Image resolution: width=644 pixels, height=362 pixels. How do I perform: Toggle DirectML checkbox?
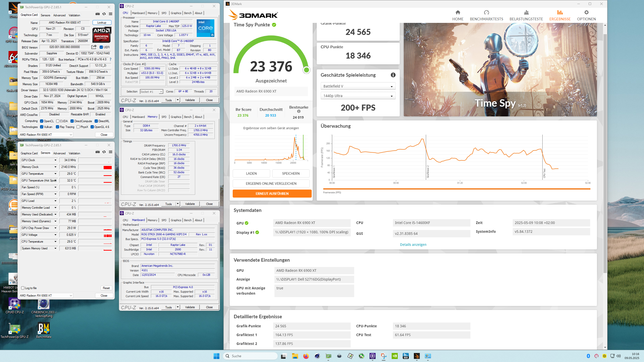[x=96, y=121]
